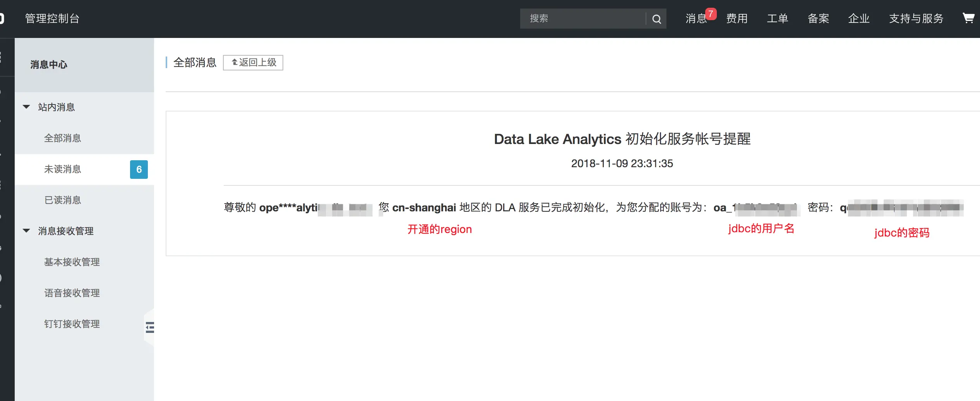
Task: Open the 备案 top menu
Action: [818, 19]
